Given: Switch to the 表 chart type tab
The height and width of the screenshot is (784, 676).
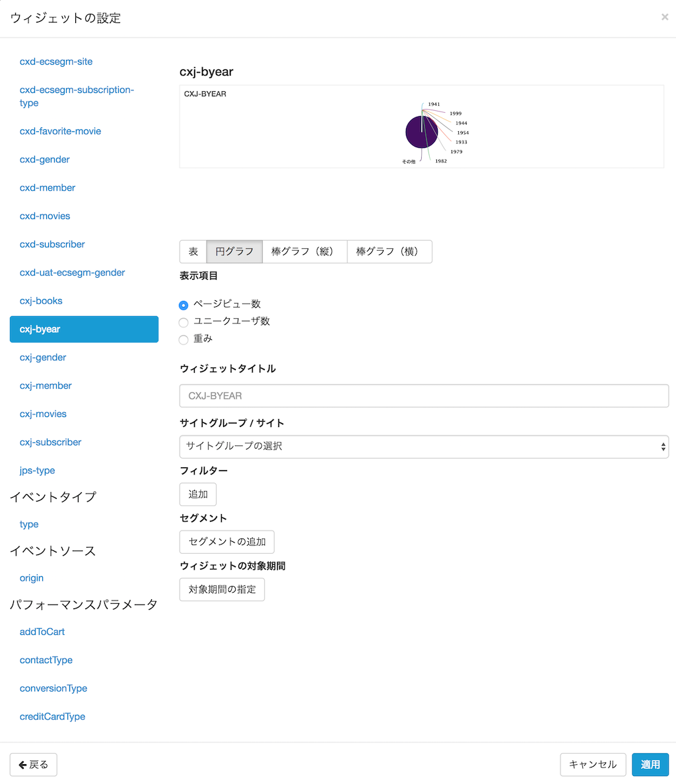Looking at the screenshot, I should [193, 251].
